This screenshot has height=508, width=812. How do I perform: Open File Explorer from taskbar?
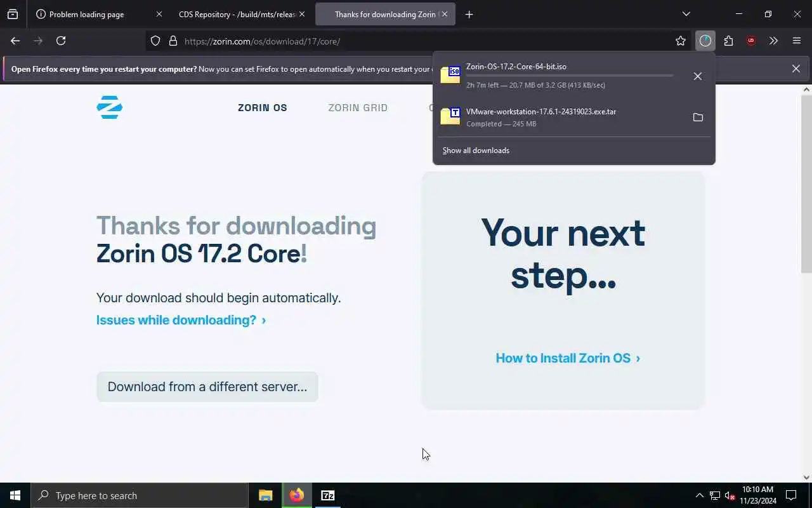click(266, 495)
